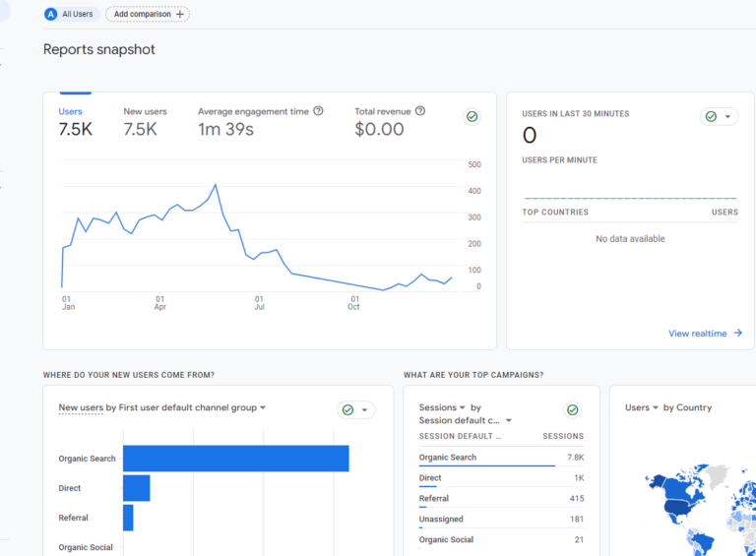Click the SESSIONS column header

tap(563, 436)
